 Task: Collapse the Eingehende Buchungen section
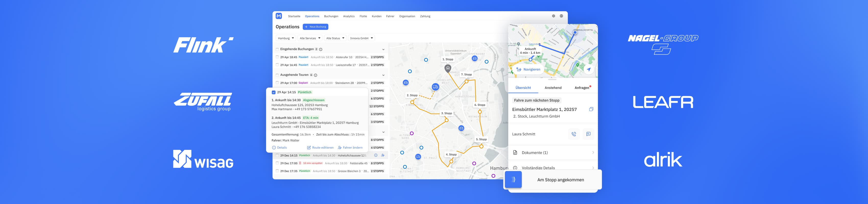383,49
